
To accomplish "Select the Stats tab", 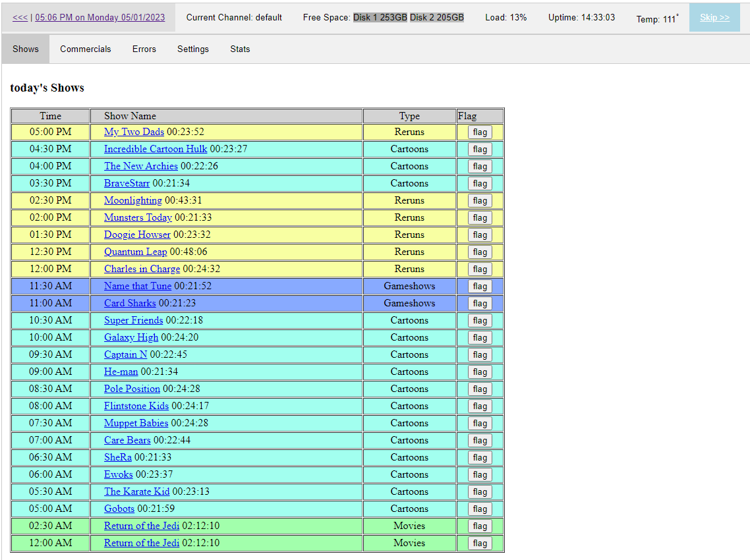I will coord(240,49).
